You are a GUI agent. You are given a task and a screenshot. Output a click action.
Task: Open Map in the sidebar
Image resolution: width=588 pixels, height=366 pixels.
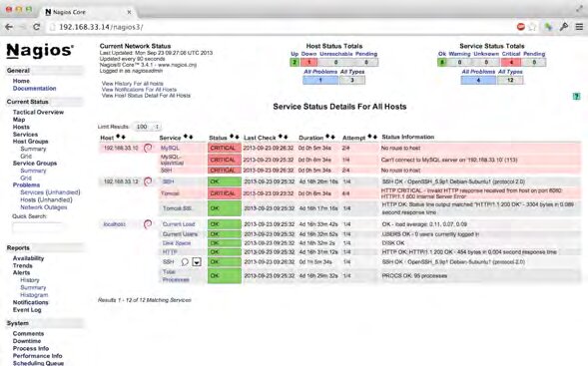point(19,120)
